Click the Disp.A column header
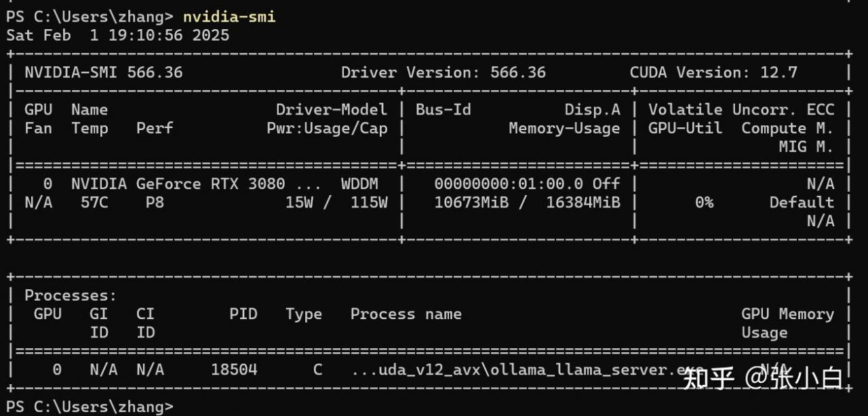The width and height of the screenshot is (868, 416). tap(593, 110)
